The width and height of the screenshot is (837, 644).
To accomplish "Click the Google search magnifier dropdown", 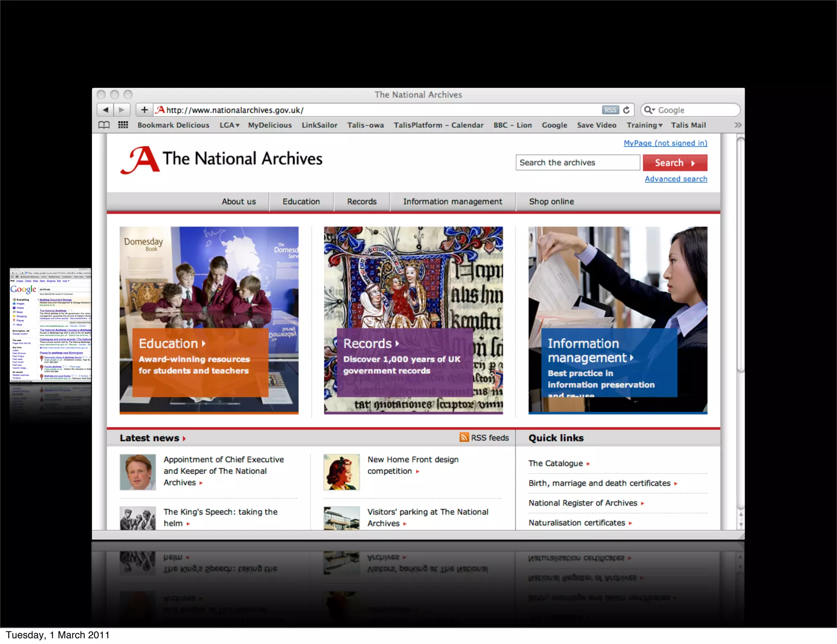I will 649,110.
